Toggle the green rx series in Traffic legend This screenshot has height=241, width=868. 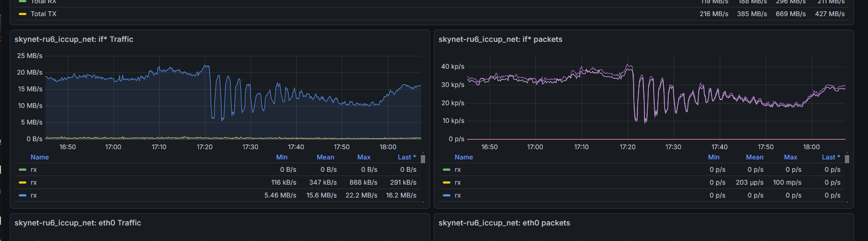(x=34, y=170)
